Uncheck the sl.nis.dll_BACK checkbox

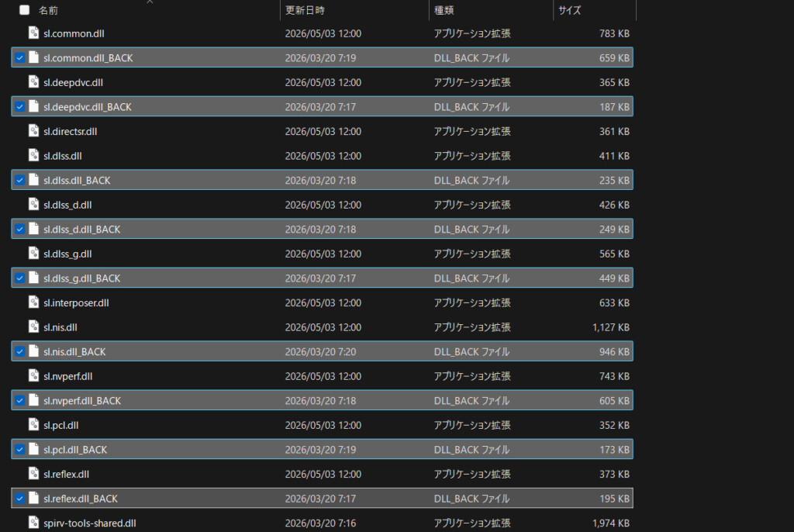pos(19,351)
